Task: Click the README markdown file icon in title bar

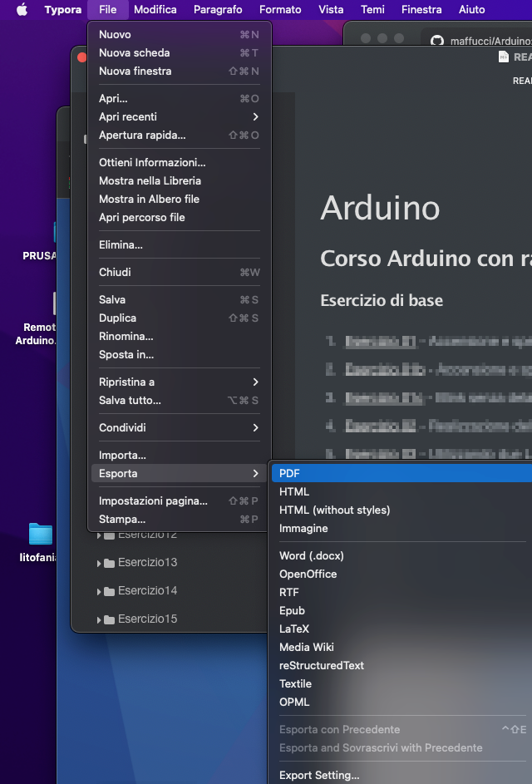Action: [x=504, y=57]
